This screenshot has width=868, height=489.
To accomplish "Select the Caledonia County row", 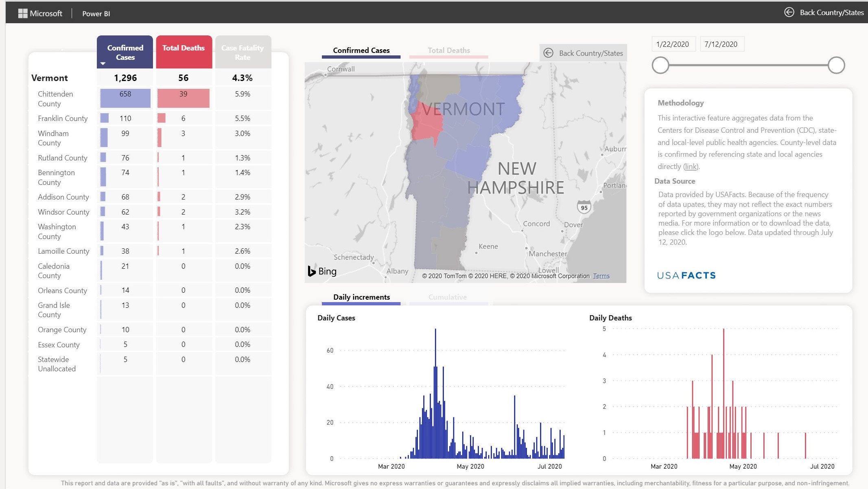I will pyautogui.click(x=151, y=271).
